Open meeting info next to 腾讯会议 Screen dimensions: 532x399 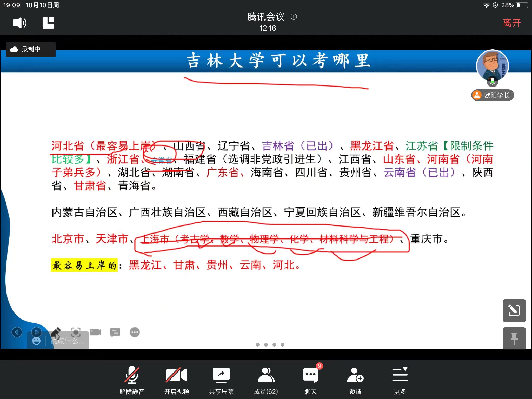coord(294,17)
